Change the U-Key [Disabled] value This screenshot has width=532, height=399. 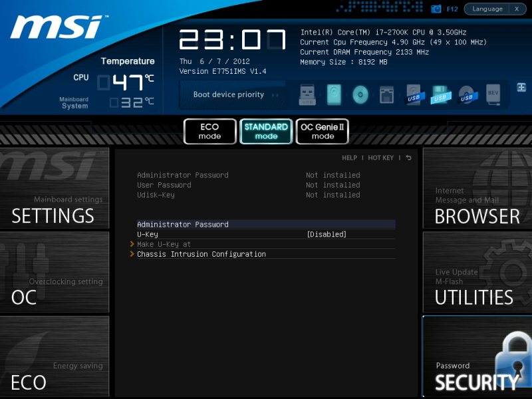coord(327,234)
